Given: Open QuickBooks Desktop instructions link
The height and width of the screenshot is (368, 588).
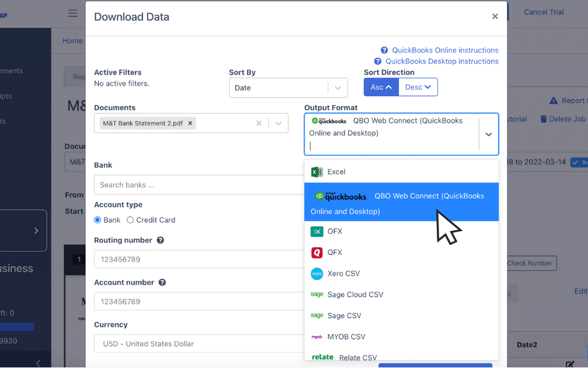Looking at the screenshot, I should tap(442, 61).
